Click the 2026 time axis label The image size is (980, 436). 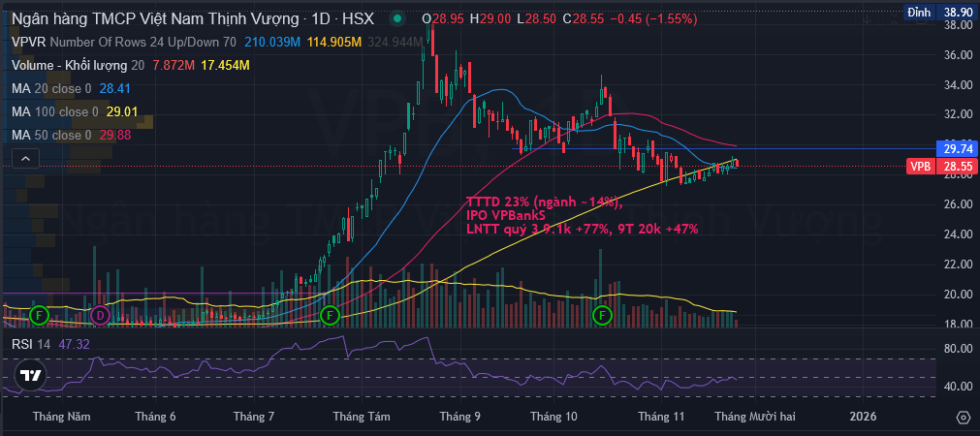point(863,416)
